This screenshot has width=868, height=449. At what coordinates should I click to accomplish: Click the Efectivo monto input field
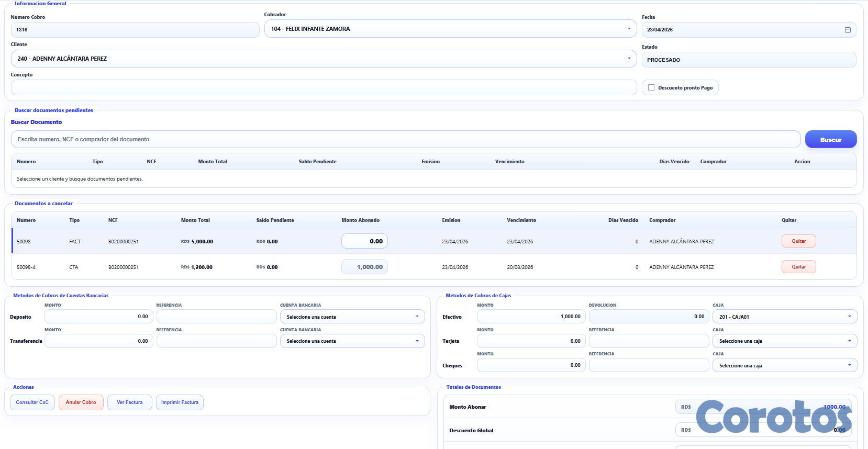(x=530, y=317)
